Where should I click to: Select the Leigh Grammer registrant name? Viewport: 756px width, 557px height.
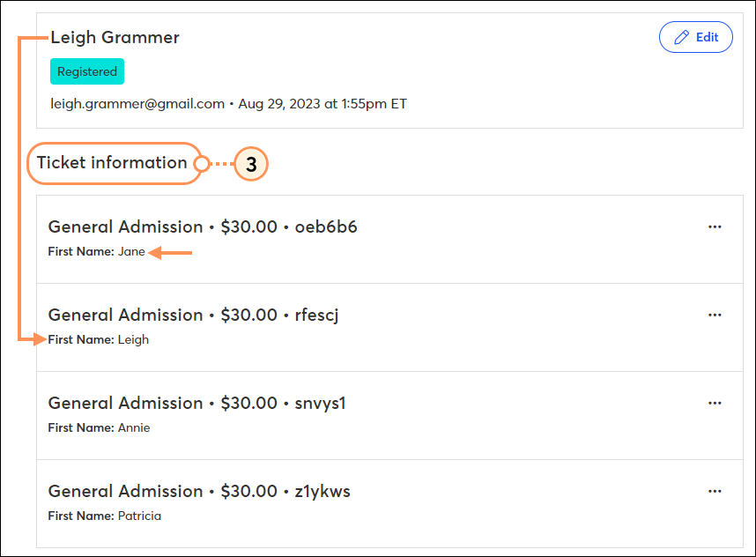[115, 38]
